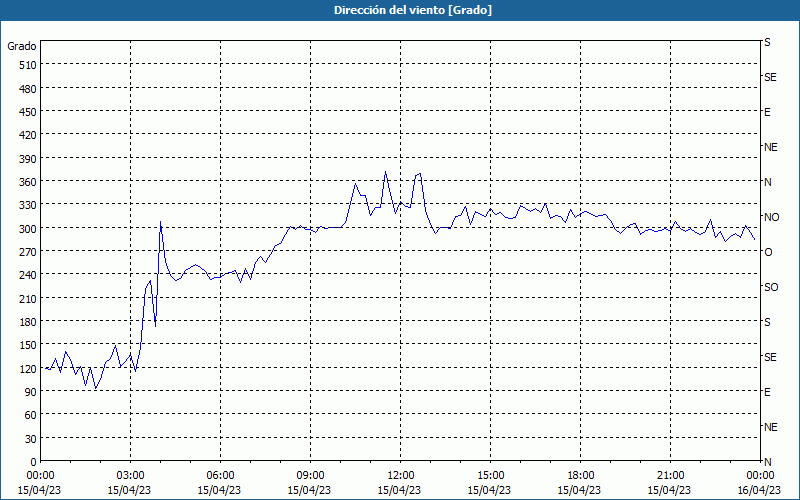The image size is (800, 500).
Task: Select the 420 degree axis label
Action: coord(28,135)
